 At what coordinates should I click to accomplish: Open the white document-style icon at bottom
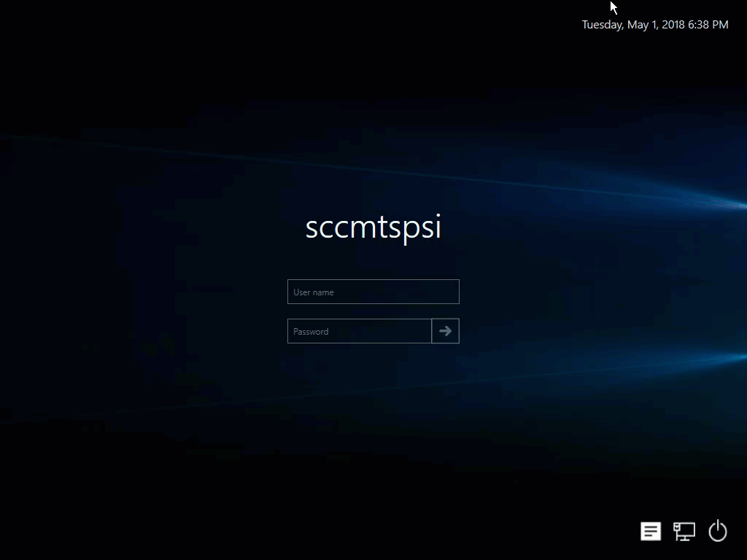pos(651,532)
